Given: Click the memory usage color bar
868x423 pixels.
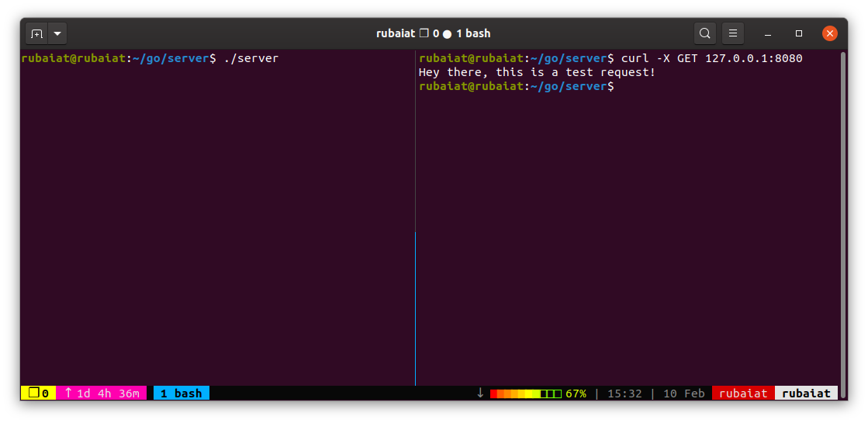Looking at the screenshot, I should pos(526,394).
